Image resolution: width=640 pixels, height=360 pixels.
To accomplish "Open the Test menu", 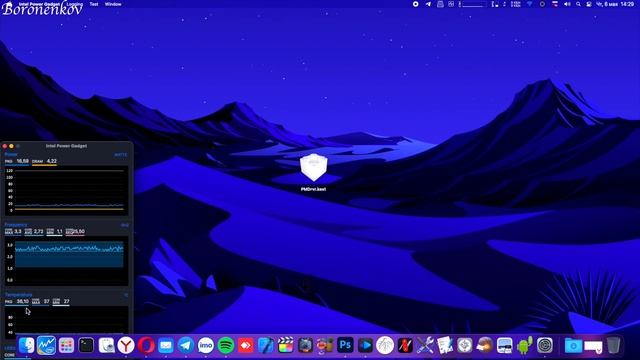I will 94,4.
